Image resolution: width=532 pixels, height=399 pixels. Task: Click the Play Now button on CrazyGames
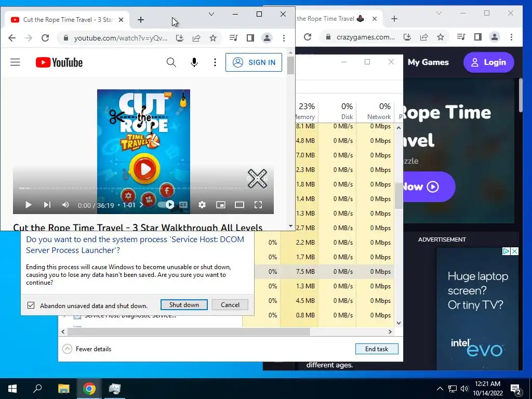coord(428,187)
